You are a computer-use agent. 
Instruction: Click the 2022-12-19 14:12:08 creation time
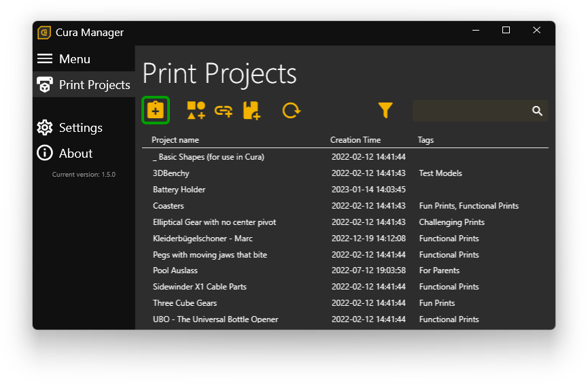[x=368, y=239]
